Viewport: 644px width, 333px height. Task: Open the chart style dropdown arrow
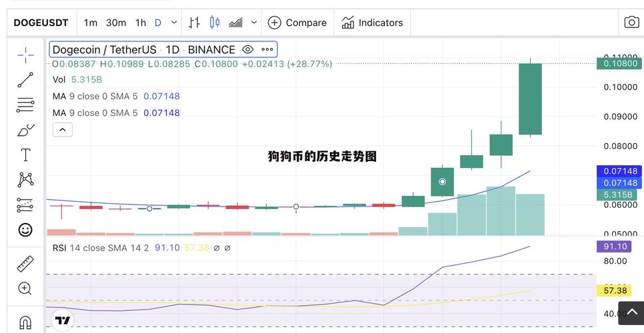pyautogui.click(x=254, y=23)
